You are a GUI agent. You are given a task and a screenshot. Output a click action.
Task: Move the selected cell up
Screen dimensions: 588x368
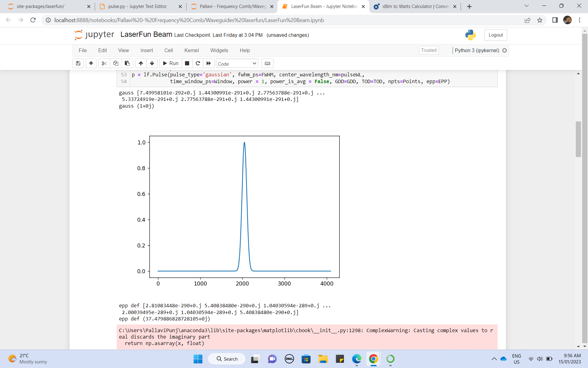point(141,63)
